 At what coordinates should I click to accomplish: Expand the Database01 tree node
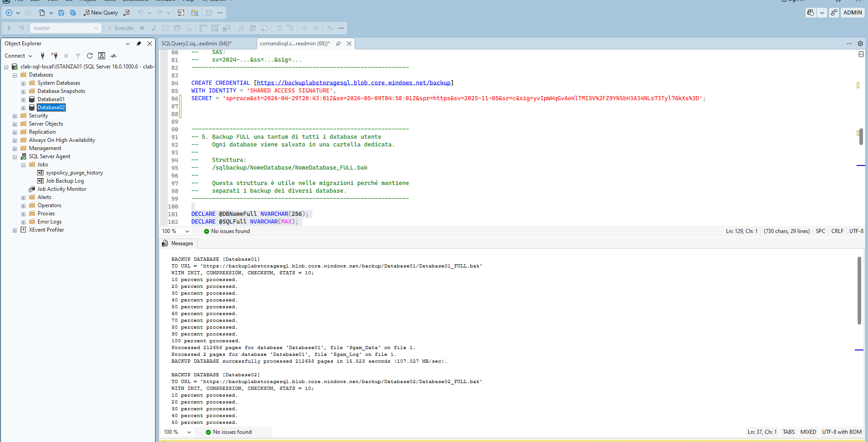(23, 100)
